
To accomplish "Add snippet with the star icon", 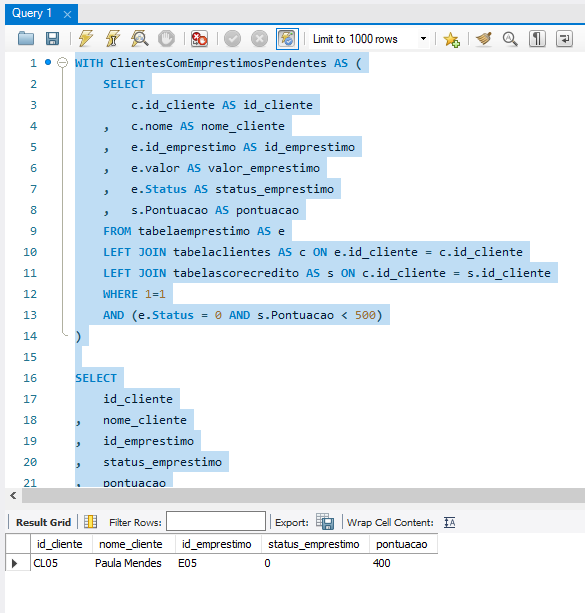I will point(451,39).
